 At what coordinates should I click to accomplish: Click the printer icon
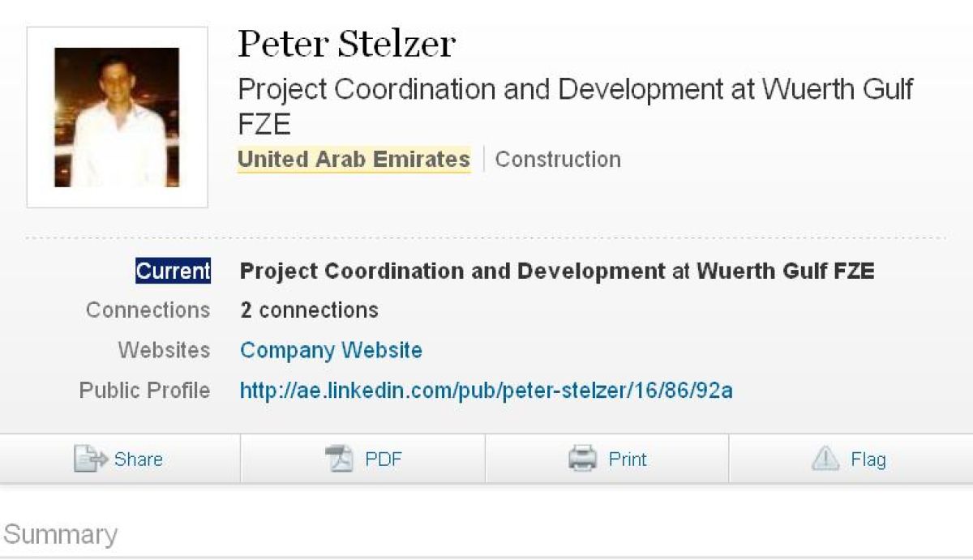point(582,460)
